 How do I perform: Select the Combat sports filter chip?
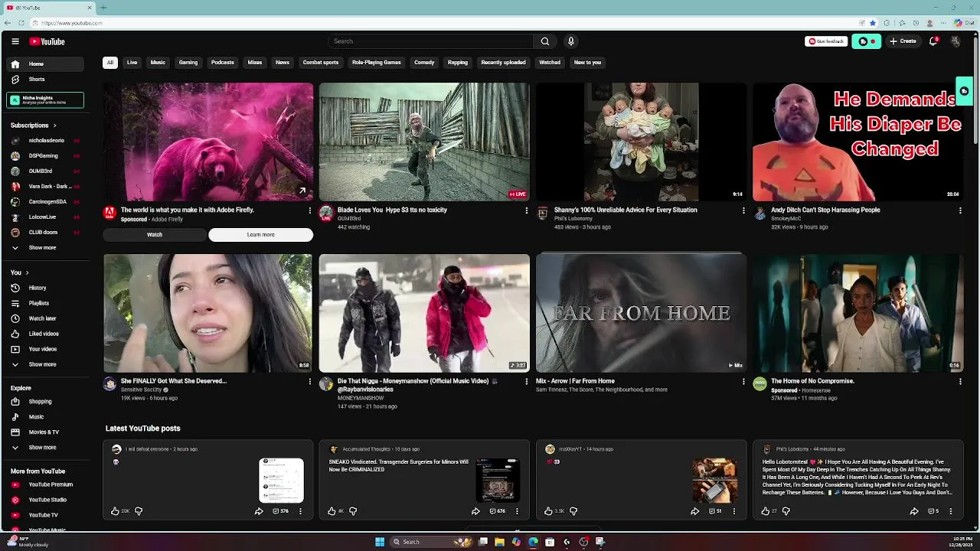pos(321,63)
